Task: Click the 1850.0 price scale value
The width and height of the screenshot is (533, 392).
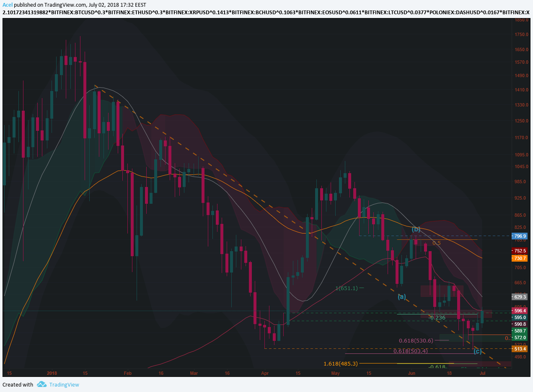Action: point(521,20)
